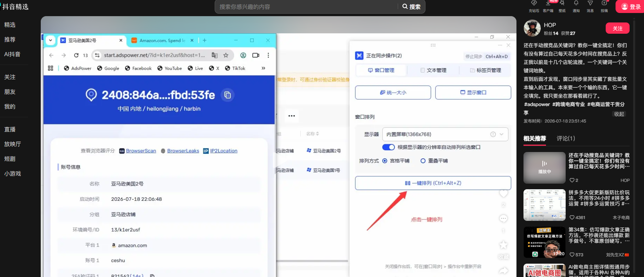This screenshot has height=277, width=644.
Task: Open the 壁纸 wallpaper icon
Action: [x=562, y=3]
